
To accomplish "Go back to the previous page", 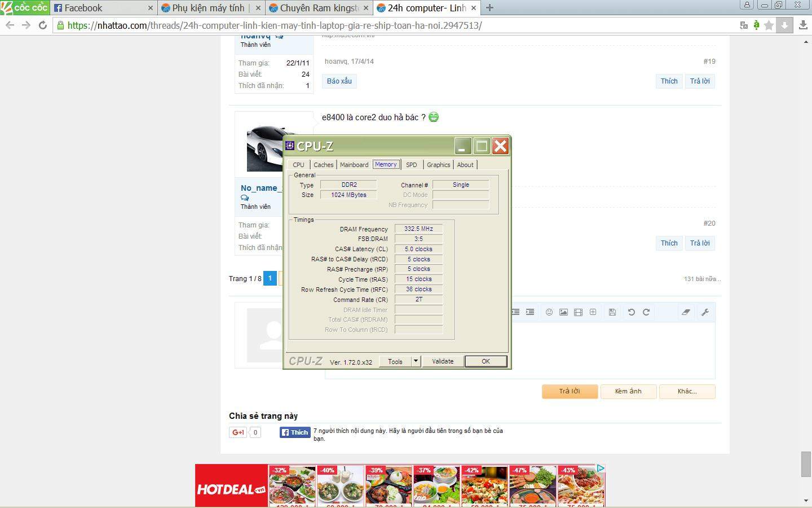I will [x=10, y=25].
